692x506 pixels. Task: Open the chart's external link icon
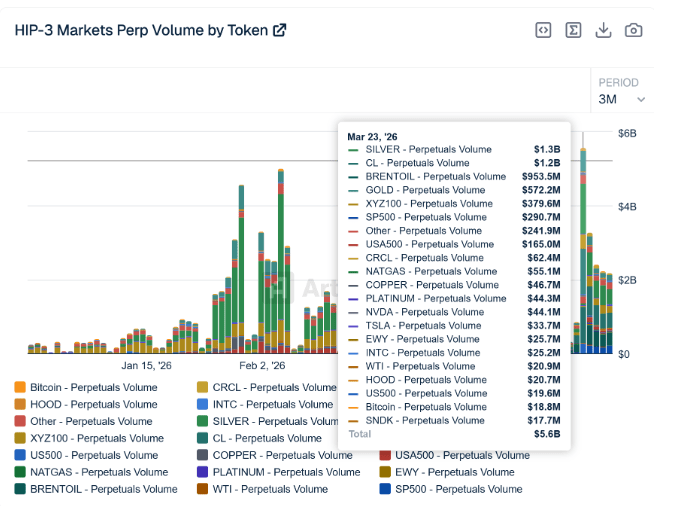[279, 30]
